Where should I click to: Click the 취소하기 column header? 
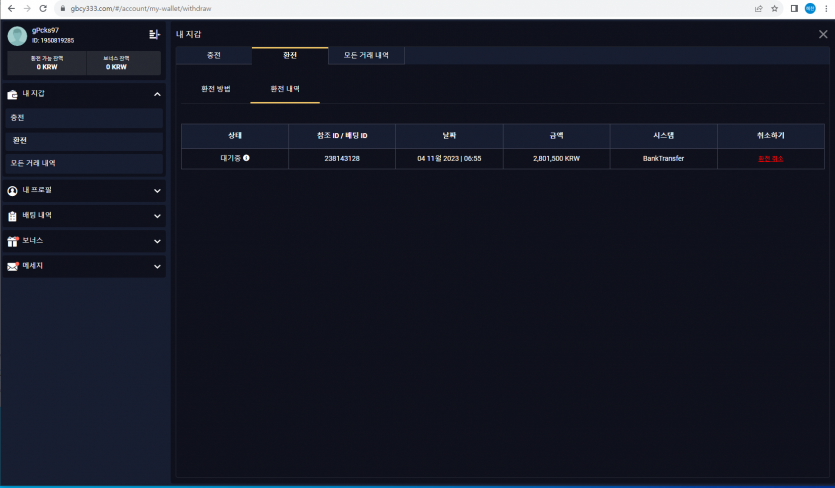tap(771, 136)
